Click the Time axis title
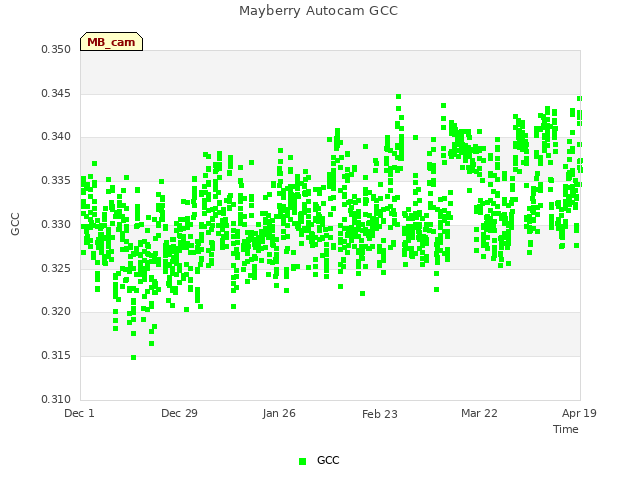 coord(566,429)
